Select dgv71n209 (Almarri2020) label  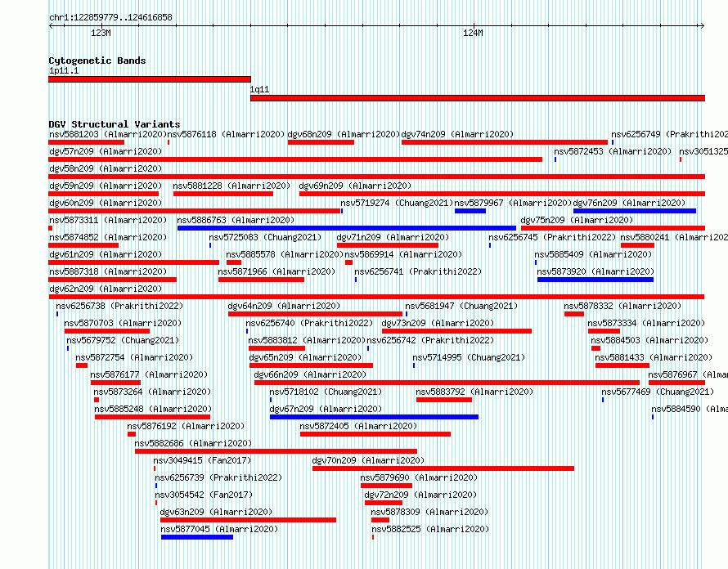coord(393,237)
